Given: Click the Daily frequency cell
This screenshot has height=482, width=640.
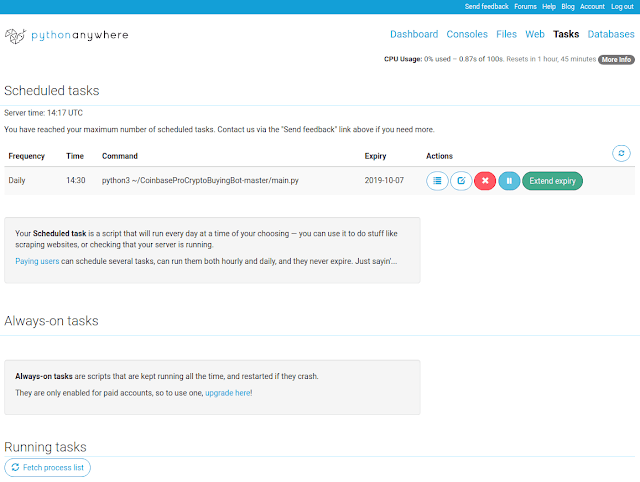Looking at the screenshot, I should [17, 180].
